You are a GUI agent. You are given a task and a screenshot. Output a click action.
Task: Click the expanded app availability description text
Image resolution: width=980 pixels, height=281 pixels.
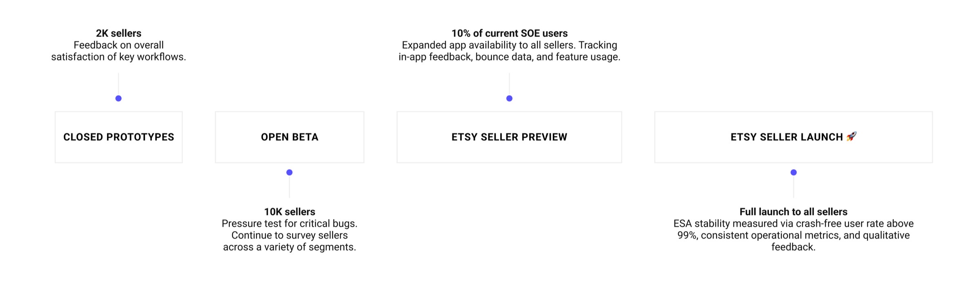point(509,51)
